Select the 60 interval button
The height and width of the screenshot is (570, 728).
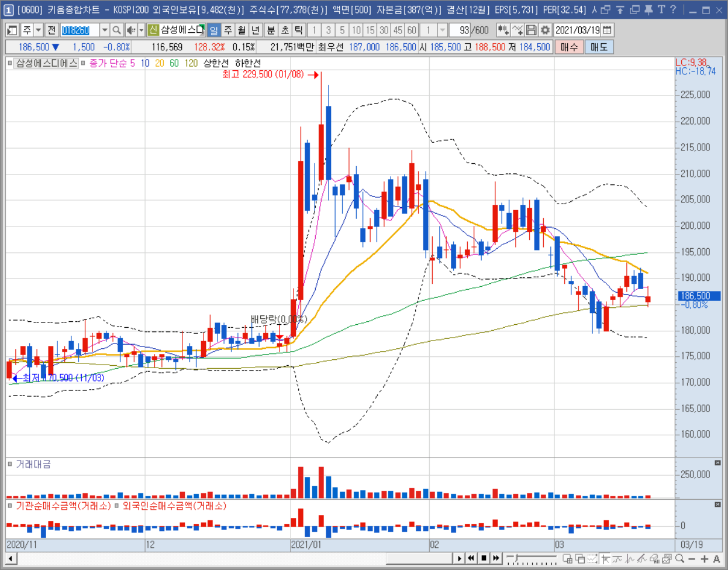412,30
